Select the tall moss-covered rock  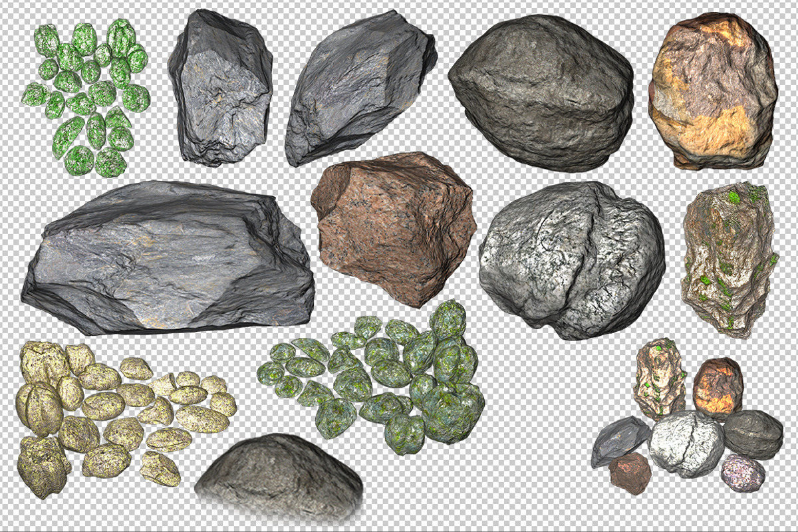(730, 261)
